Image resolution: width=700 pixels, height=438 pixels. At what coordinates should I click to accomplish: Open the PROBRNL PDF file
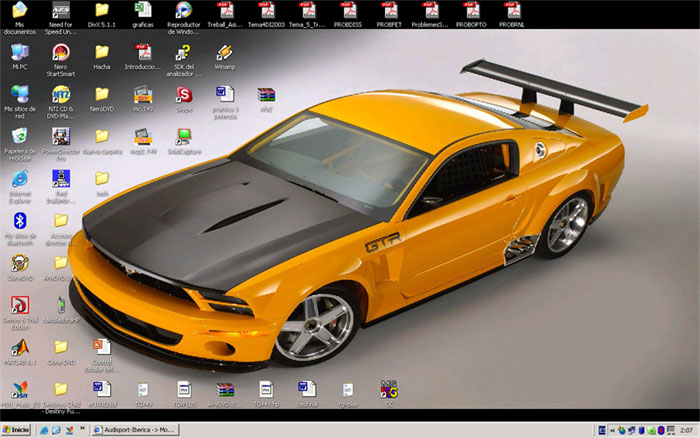(512, 10)
